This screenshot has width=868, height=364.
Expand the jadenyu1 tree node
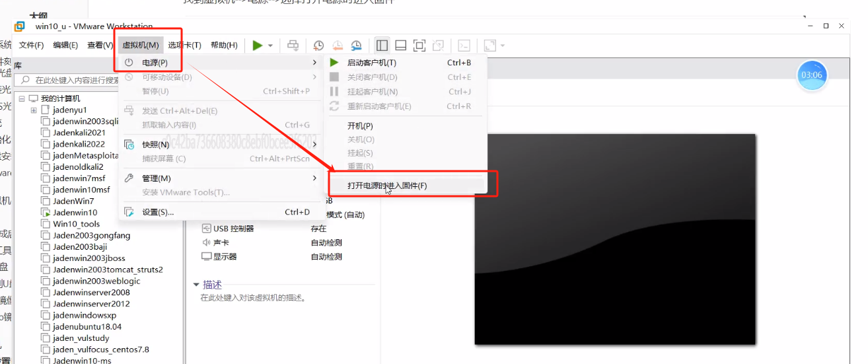pyautogui.click(x=34, y=110)
